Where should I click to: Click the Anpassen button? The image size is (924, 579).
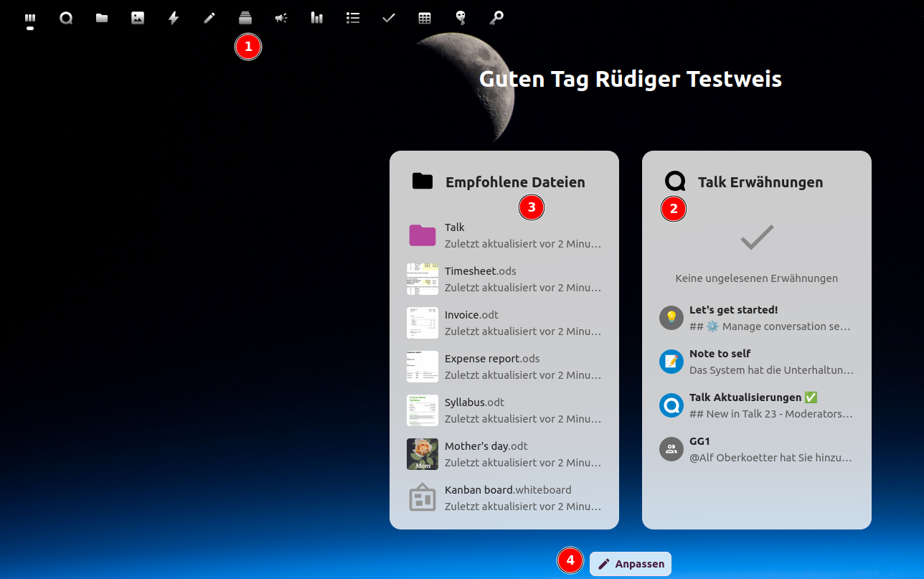coord(631,564)
